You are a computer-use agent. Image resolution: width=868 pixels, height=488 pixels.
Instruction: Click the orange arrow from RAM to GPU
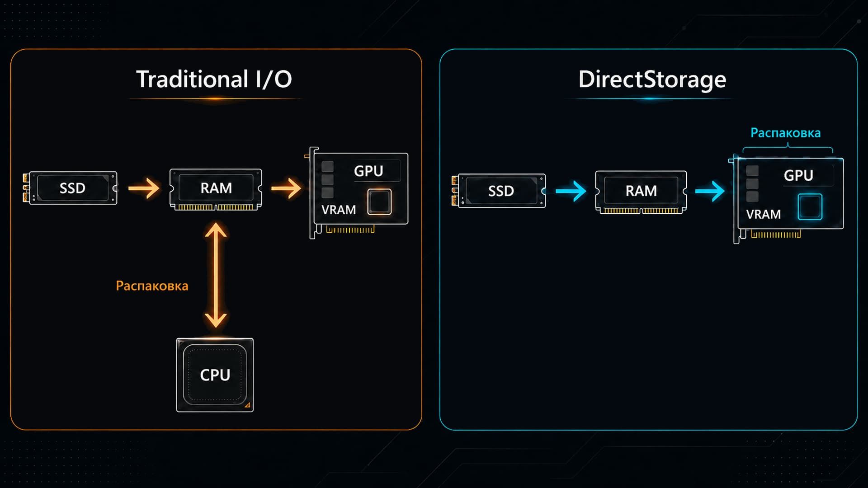pyautogui.click(x=286, y=188)
